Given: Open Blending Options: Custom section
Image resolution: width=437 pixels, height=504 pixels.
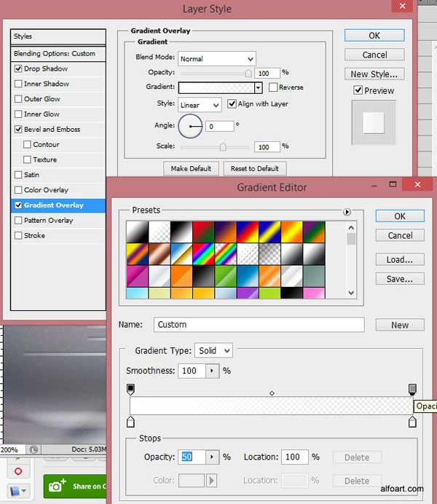Looking at the screenshot, I should (x=58, y=54).
